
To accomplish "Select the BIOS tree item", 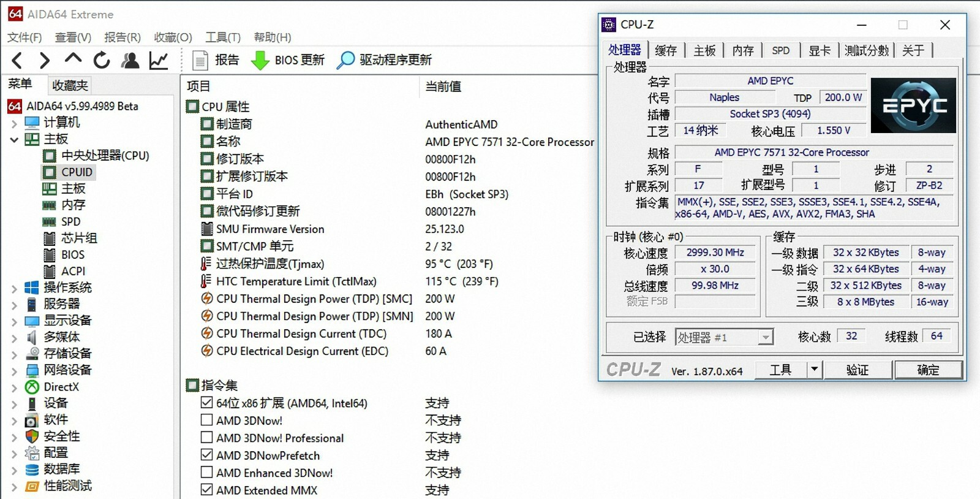I will coord(64,254).
